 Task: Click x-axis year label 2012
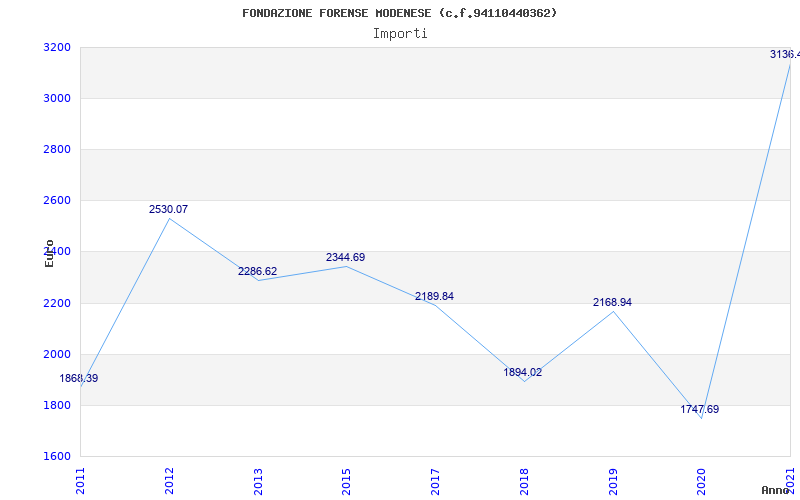coord(169,481)
